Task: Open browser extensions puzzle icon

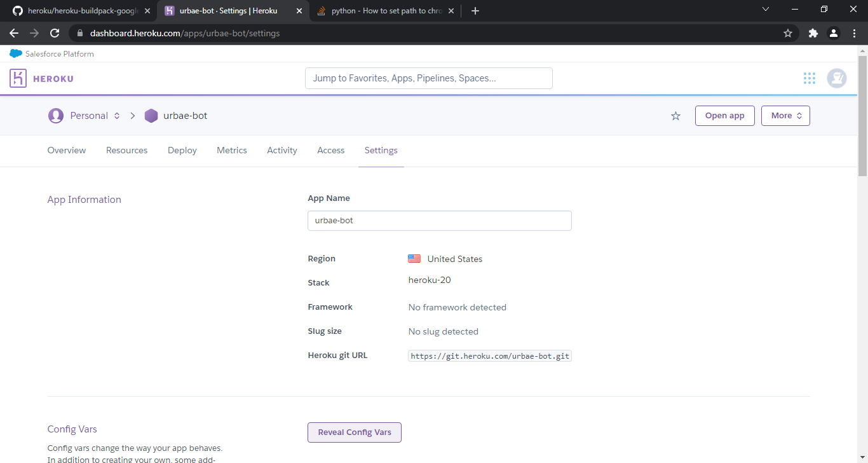Action: point(813,33)
